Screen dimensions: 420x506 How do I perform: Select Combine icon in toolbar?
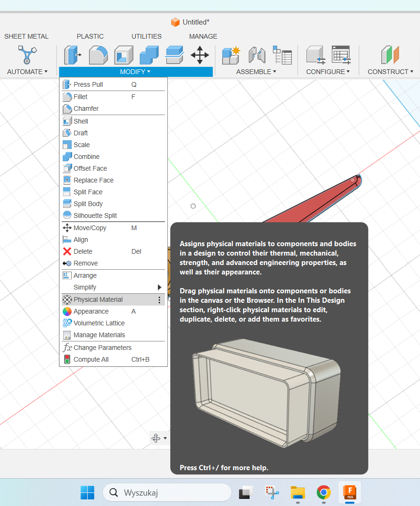point(149,55)
